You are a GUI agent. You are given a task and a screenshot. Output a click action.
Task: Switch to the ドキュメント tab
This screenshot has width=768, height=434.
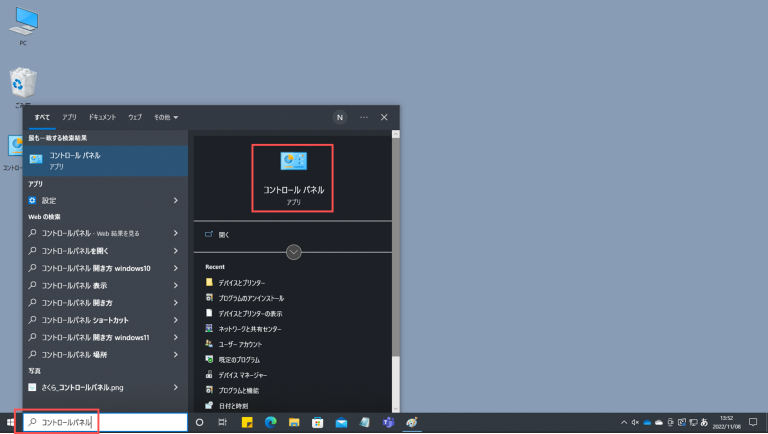tap(102, 118)
